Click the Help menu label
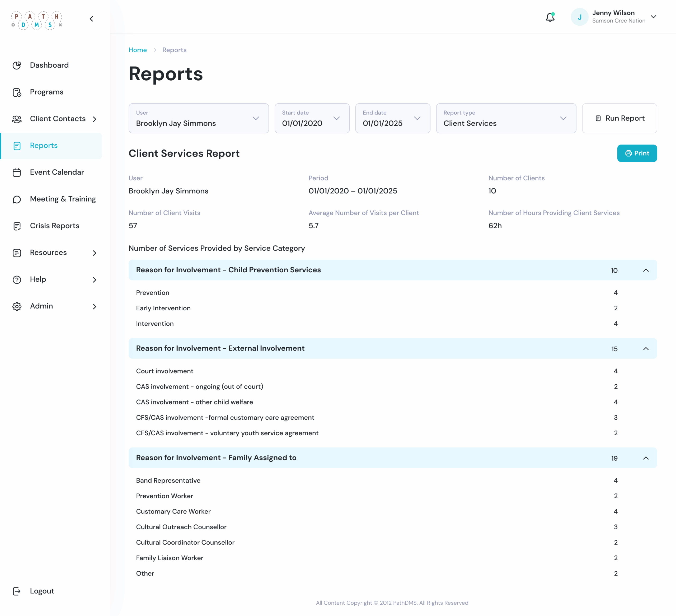Image resolution: width=676 pixels, height=616 pixels. 38,279
